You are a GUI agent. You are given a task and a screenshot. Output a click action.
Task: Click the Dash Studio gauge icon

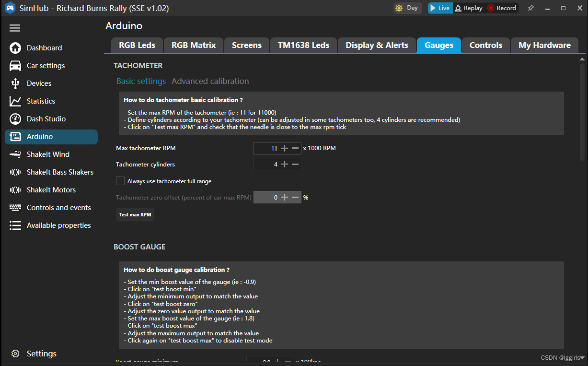pos(15,119)
